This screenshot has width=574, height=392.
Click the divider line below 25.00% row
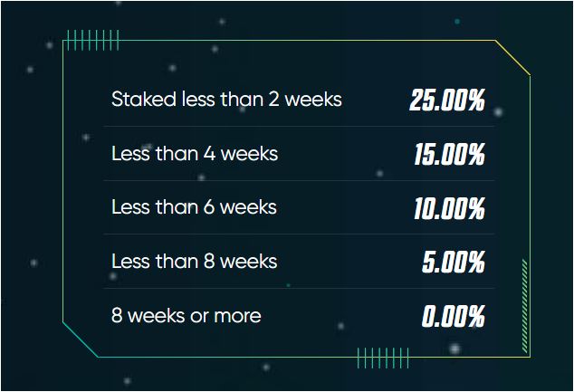coord(299,126)
